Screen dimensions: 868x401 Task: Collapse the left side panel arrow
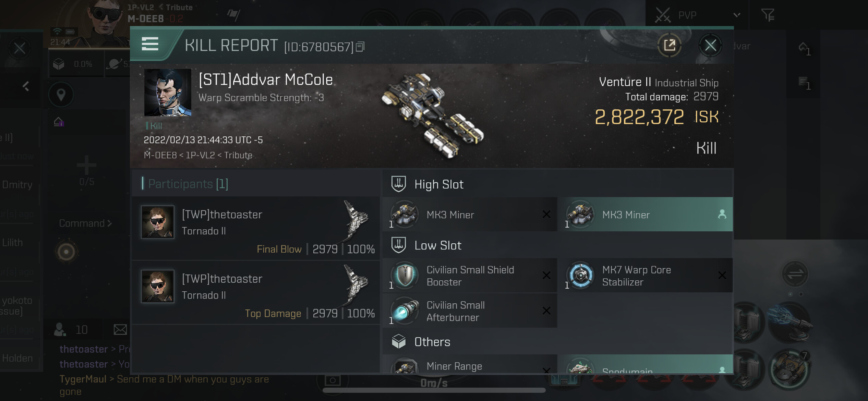tap(26, 86)
